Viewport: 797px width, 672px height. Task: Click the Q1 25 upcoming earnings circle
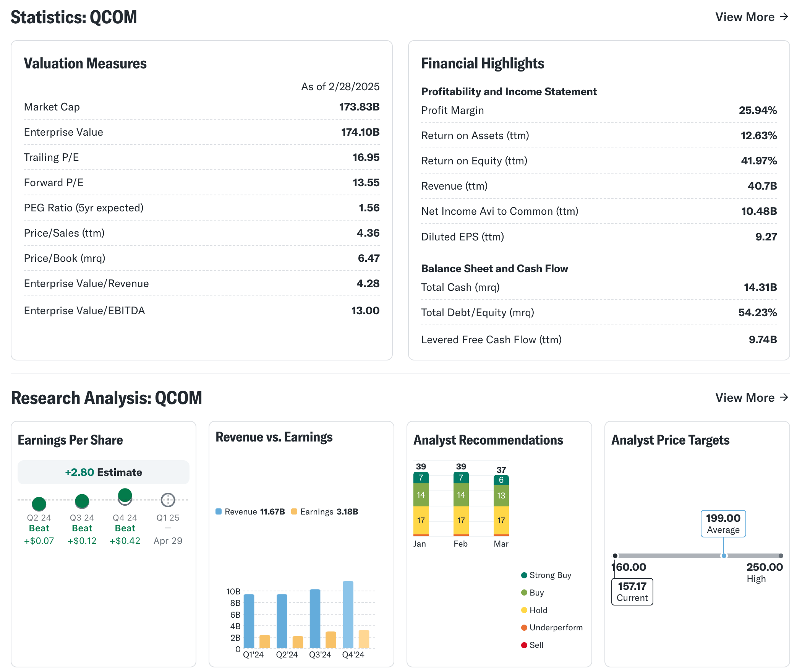(x=168, y=500)
